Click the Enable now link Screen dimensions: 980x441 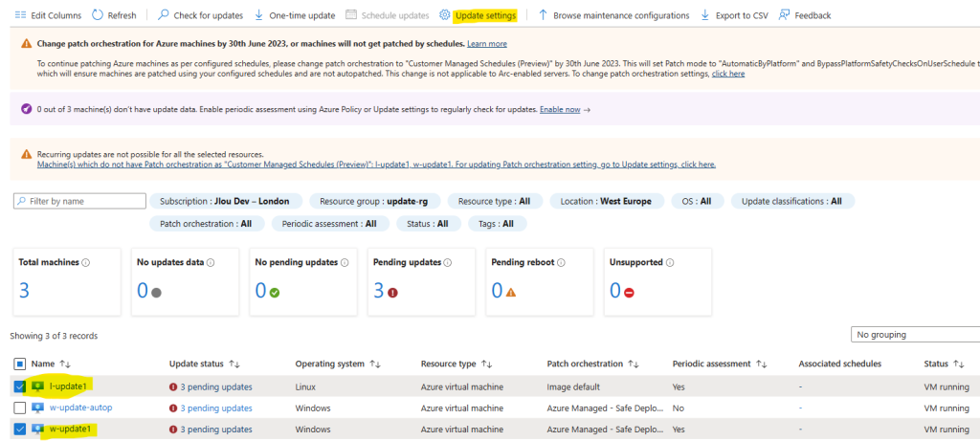[560, 109]
